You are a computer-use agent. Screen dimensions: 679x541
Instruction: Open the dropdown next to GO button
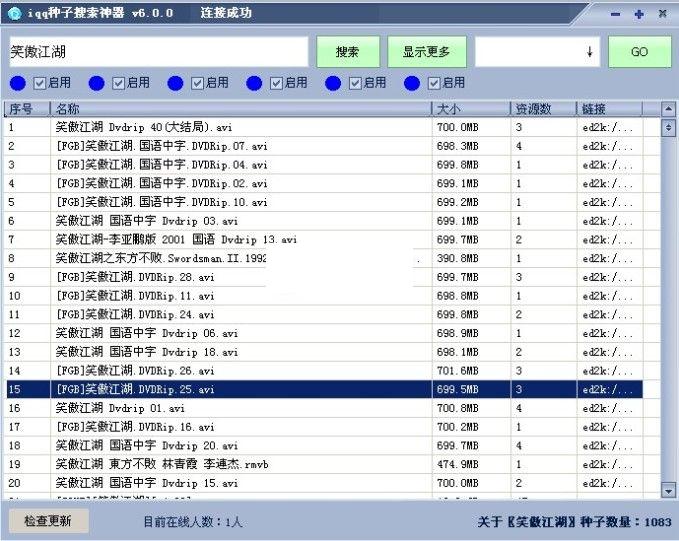pos(589,52)
